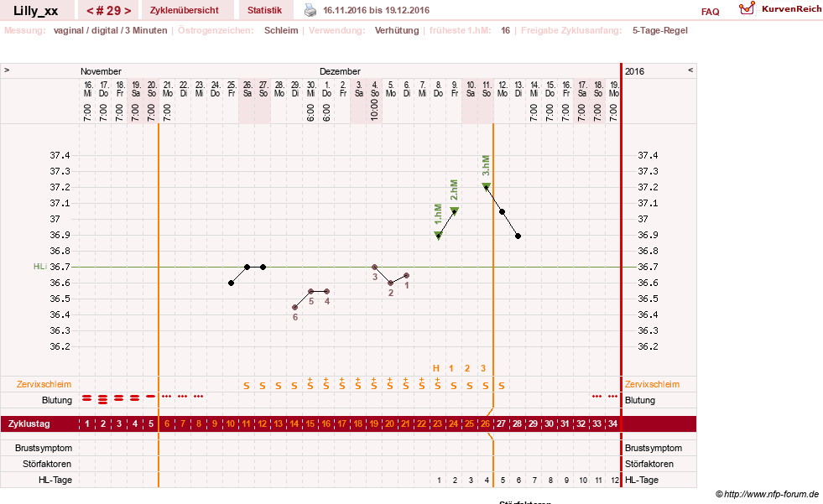Click the S mucus symbol on cycle day 11
Image resolution: width=823 pixels, height=504 pixels.
click(x=247, y=386)
